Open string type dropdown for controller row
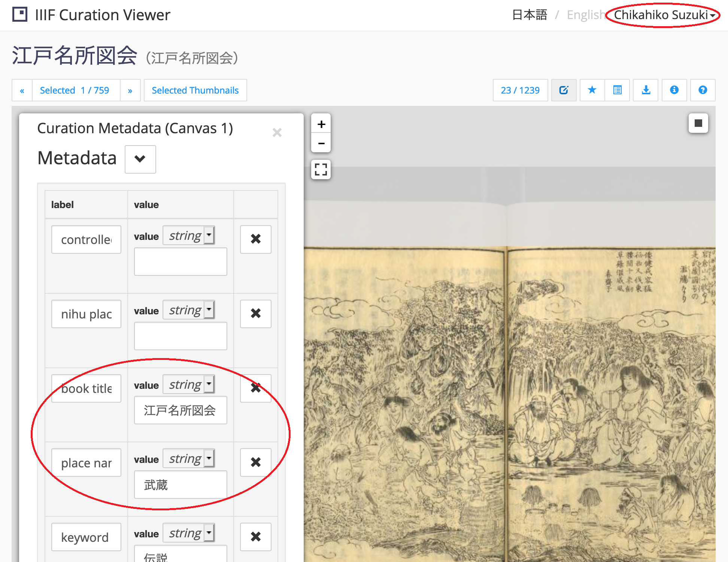The width and height of the screenshot is (728, 562). [x=189, y=235]
